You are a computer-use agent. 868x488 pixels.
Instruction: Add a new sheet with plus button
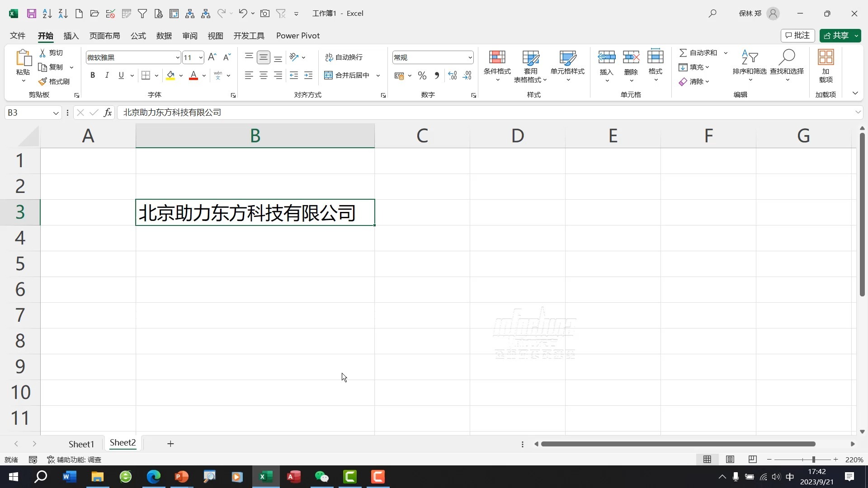(170, 444)
